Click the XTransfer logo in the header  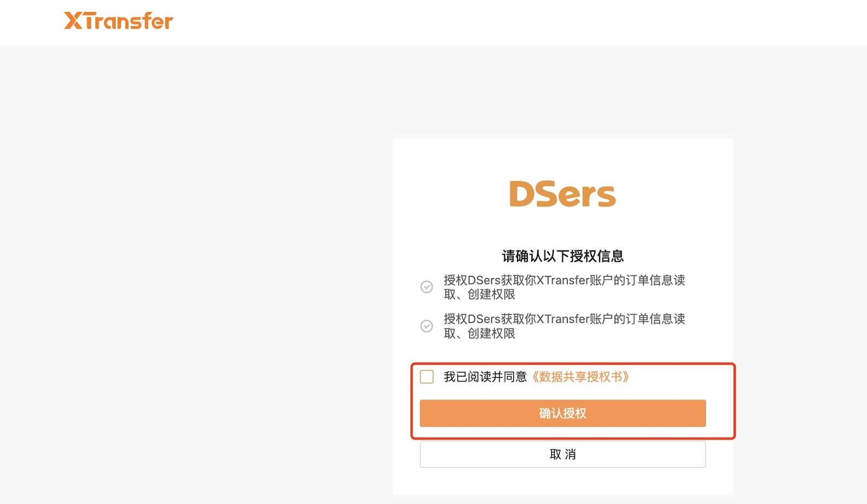click(x=119, y=21)
